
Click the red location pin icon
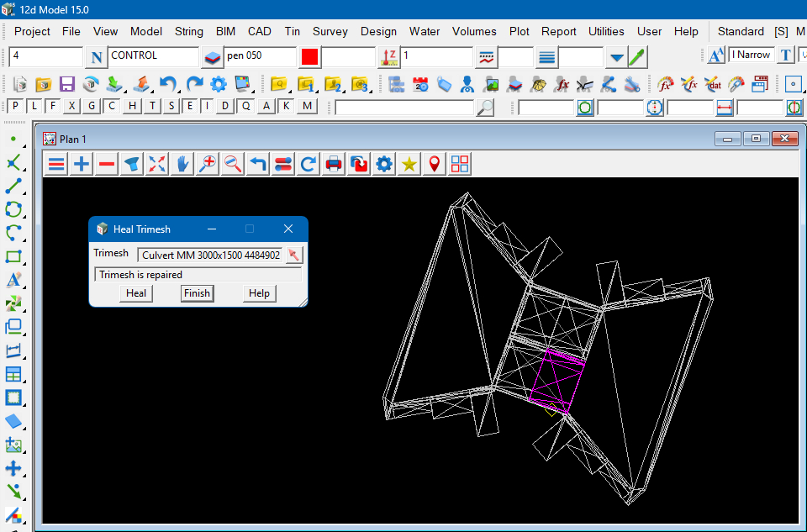coord(435,164)
